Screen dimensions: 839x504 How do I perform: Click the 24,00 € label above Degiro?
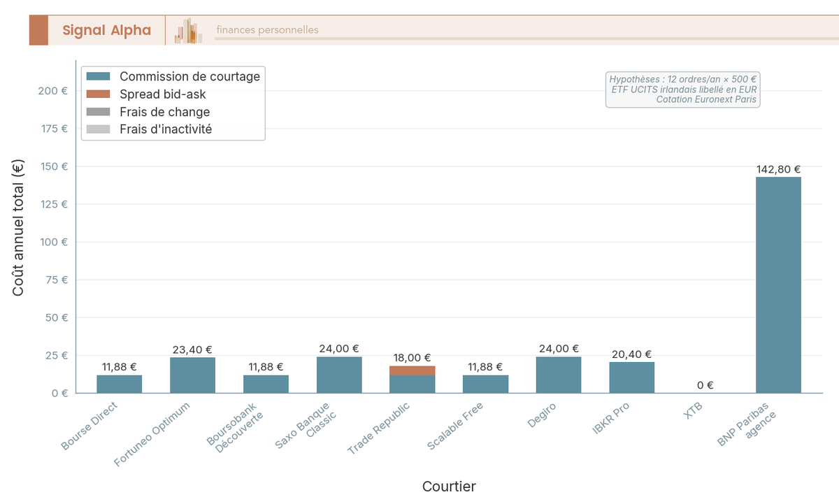pyautogui.click(x=559, y=349)
